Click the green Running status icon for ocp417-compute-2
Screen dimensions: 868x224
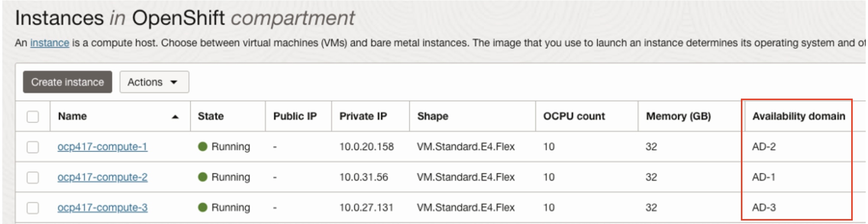[x=203, y=177]
